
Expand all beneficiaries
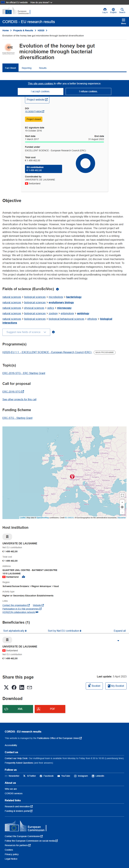click(x=119, y=631)
